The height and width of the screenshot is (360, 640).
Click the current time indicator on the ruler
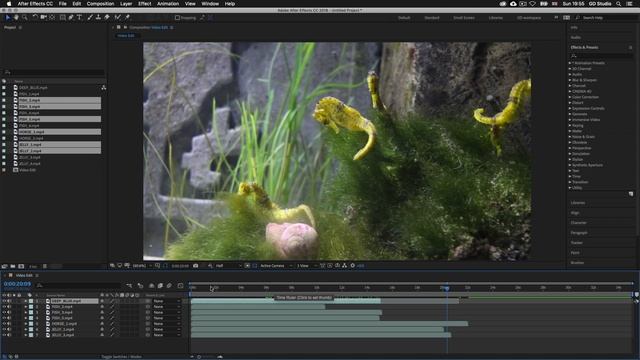(447, 288)
